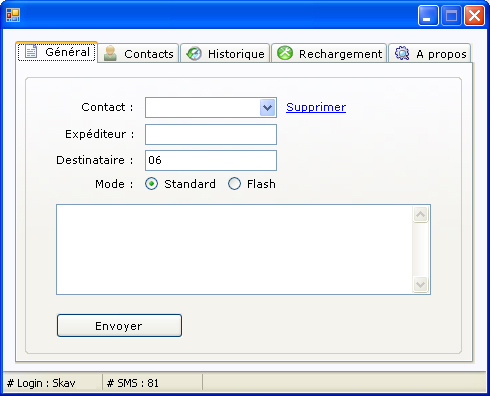Click the message box scroll up arrow
Screen dimensions: 490x396
click(x=420, y=214)
